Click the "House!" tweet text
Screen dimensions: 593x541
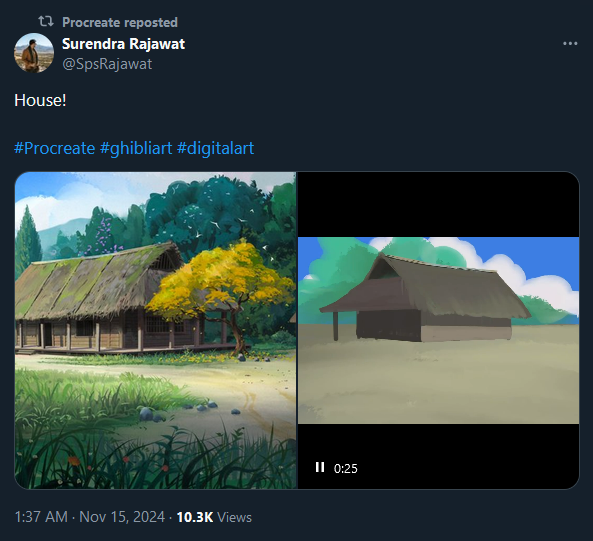40,101
